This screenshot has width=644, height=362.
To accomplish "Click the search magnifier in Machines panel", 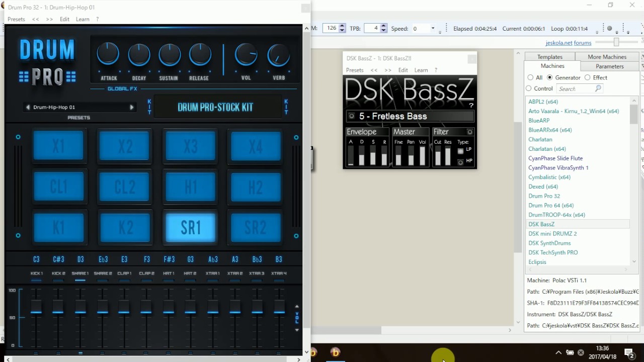I will tap(598, 88).
